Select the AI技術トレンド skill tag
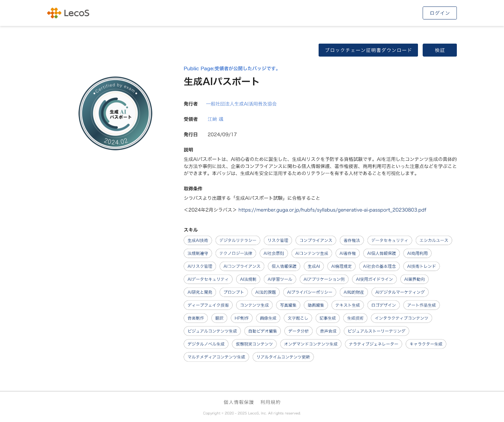The image size is (504, 422). tap(422, 266)
